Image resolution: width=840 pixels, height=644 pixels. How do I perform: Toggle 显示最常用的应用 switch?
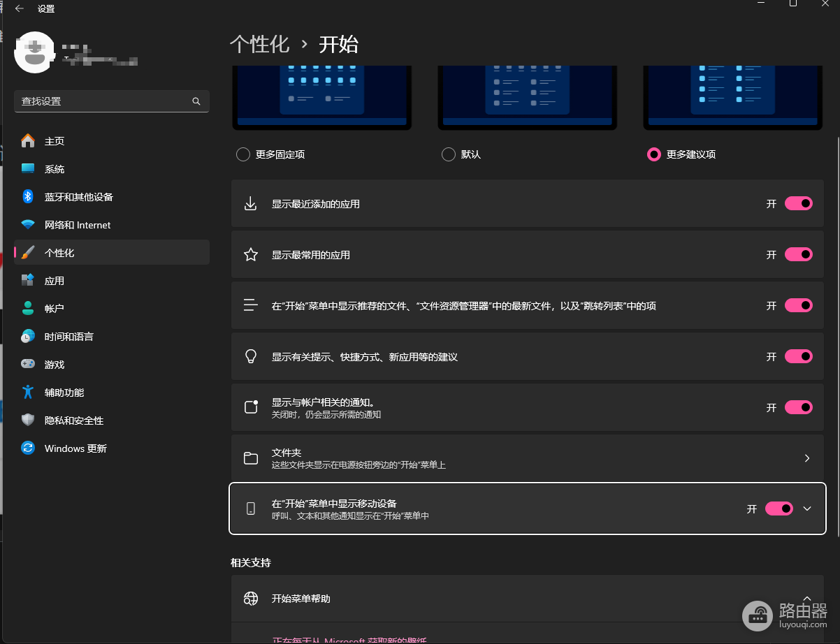[x=798, y=255]
